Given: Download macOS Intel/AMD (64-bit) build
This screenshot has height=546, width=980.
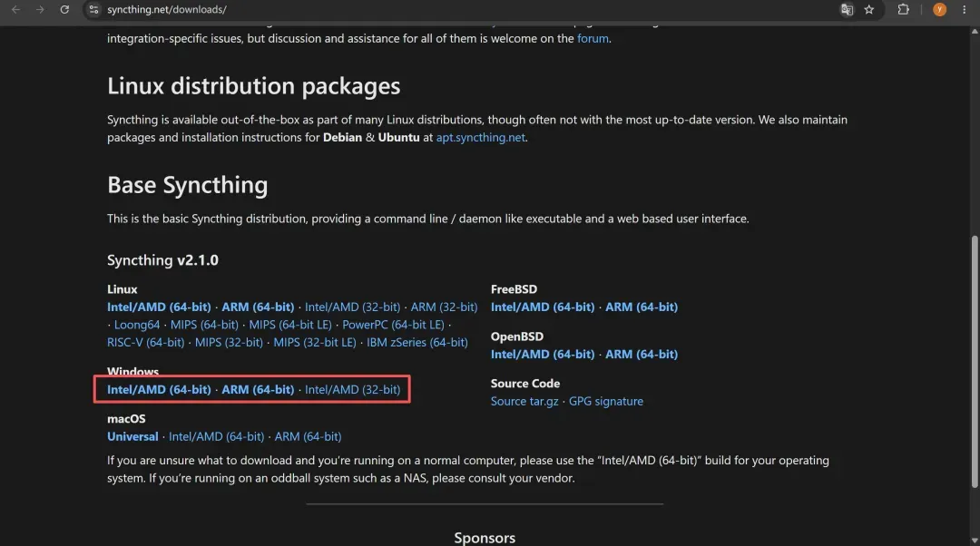Looking at the screenshot, I should tap(216, 436).
